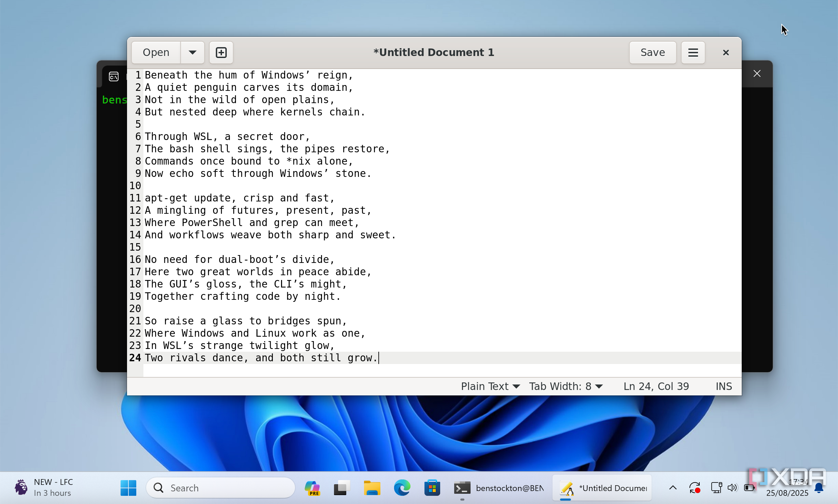Open the NEW - LFC widget
Viewport: 838px width, 504px height.
tap(44, 487)
